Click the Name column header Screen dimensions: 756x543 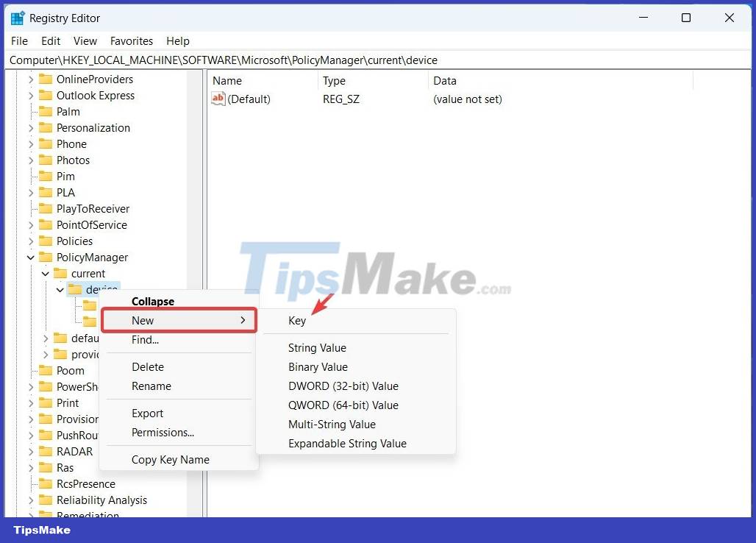[264, 80]
